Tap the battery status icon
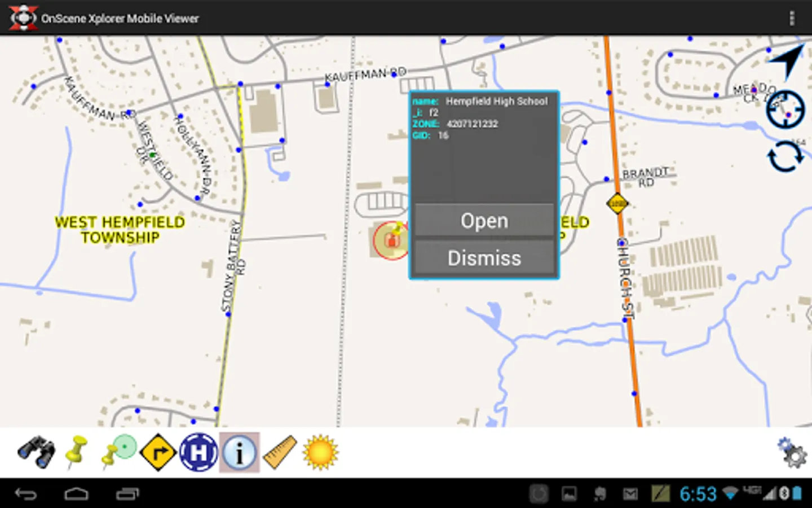 [797, 493]
